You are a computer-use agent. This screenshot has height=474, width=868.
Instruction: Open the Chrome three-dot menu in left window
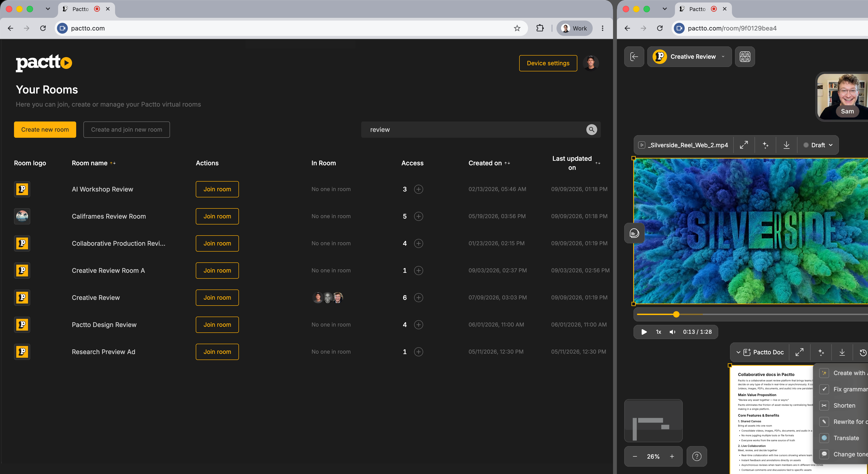[x=603, y=28]
